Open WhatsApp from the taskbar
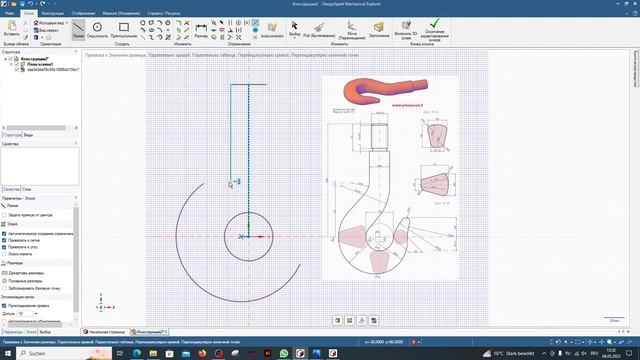640x360 pixels. click(284, 353)
